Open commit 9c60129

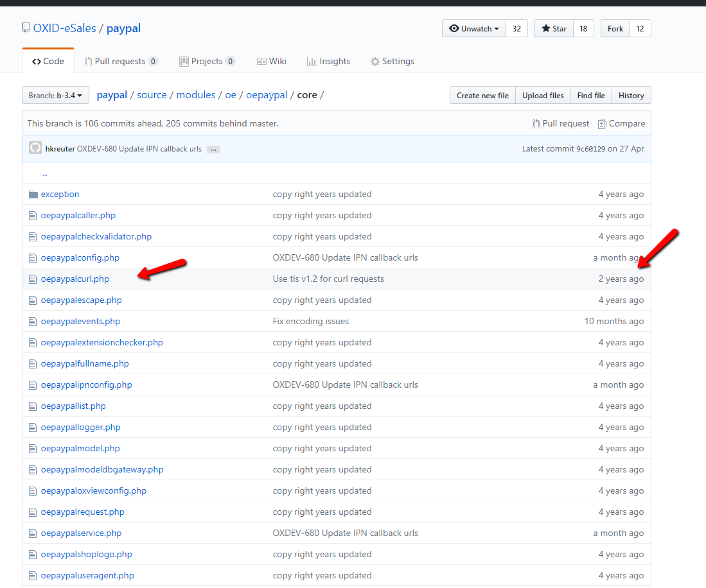click(x=591, y=149)
